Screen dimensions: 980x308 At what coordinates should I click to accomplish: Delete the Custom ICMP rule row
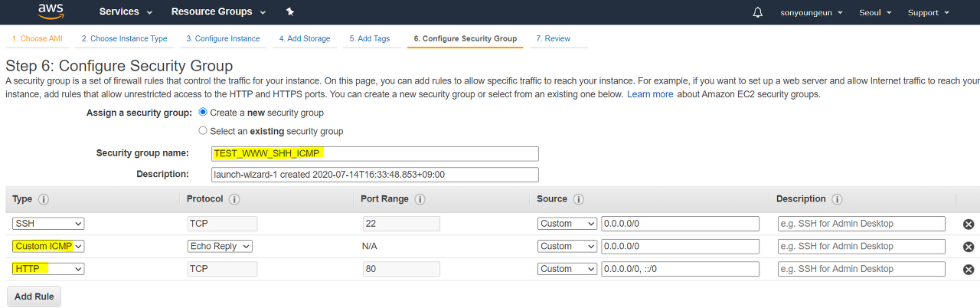point(969,247)
